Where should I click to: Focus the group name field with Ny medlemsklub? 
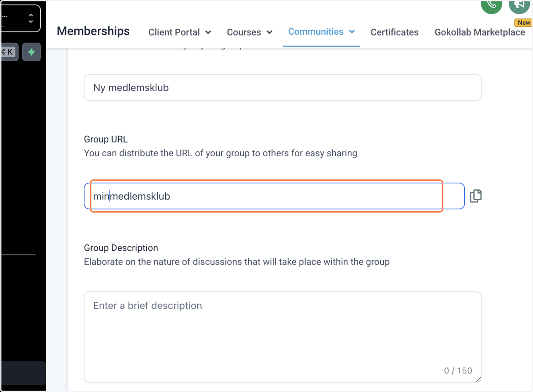coord(282,87)
